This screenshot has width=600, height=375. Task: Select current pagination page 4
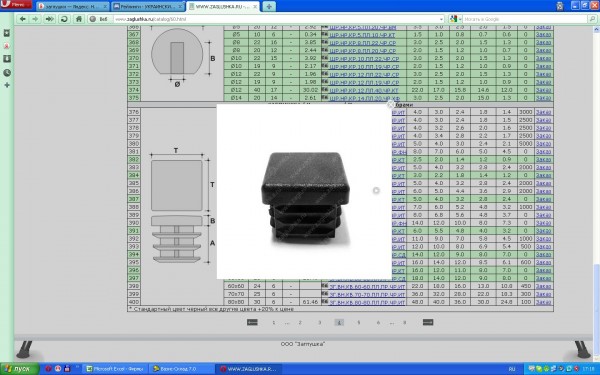tap(339, 323)
